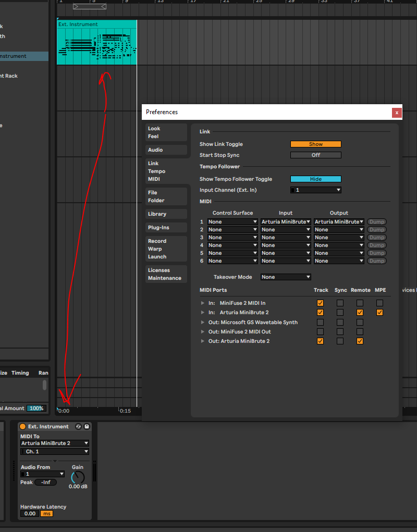Toggle the Show Link Toggle button
This screenshot has width=417, height=532.
(x=316, y=144)
